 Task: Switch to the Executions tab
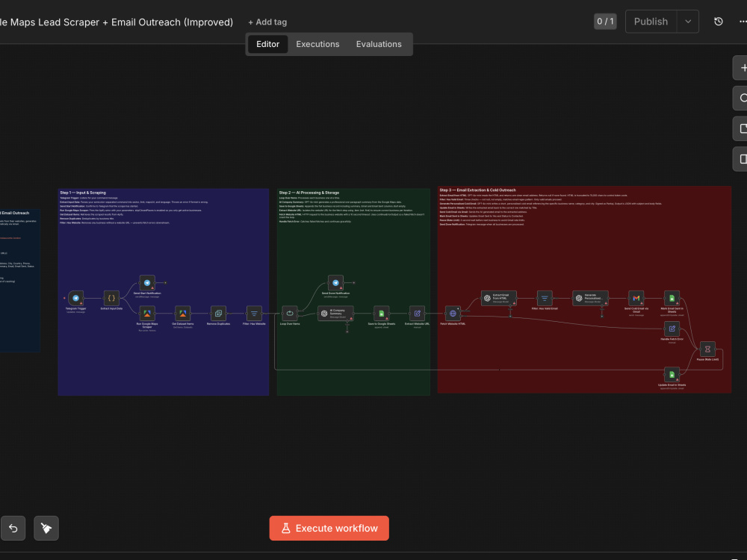click(x=317, y=44)
